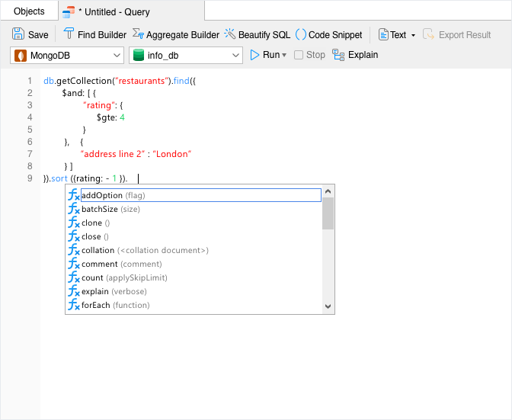Click the "London" string in line 7
The image size is (512, 420).
coord(171,154)
